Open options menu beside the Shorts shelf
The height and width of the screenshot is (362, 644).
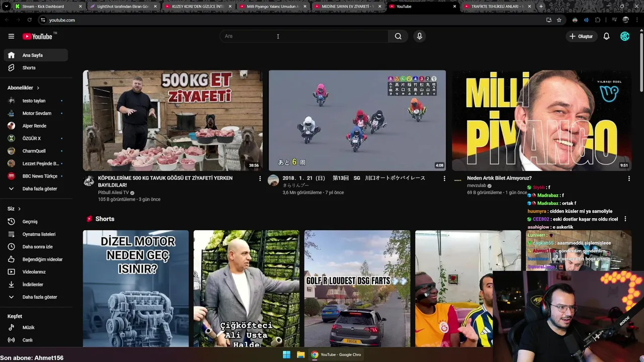click(x=625, y=219)
